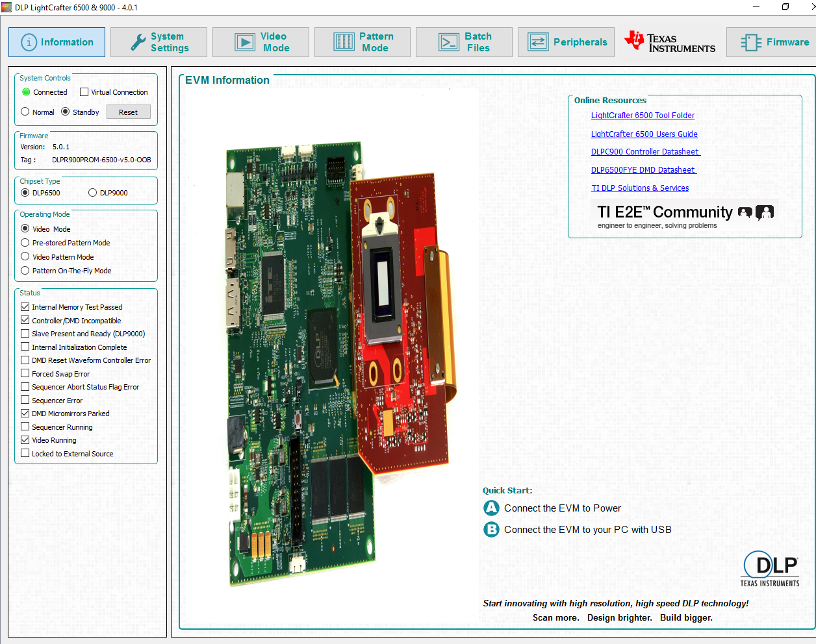
Task: Click the chip icon on Firmware
Action: pos(751,42)
